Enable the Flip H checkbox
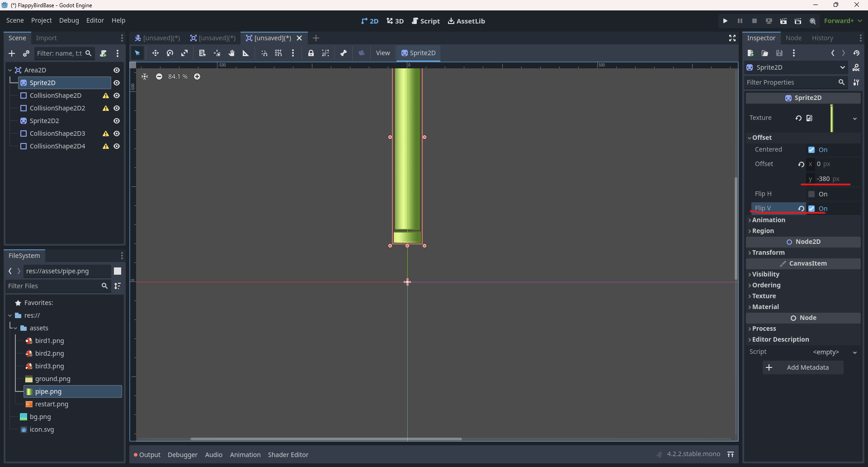The image size is (868, 467). click(811, 194)
